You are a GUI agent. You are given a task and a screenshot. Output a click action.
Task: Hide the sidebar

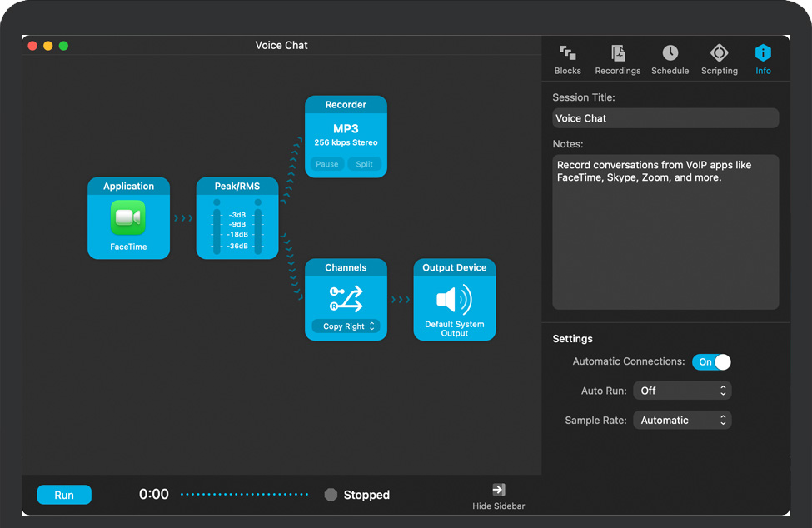(x=498, y=496)
